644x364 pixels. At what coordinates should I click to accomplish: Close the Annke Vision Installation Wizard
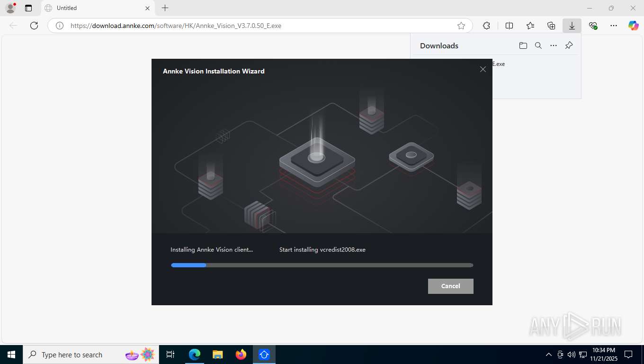coord(483,69)
